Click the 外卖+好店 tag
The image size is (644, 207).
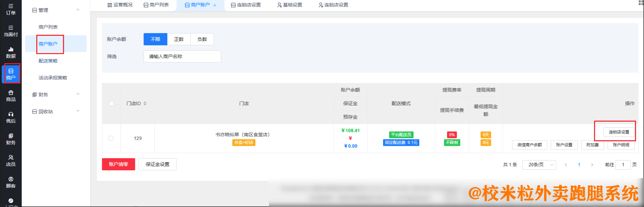click(244, 143)
